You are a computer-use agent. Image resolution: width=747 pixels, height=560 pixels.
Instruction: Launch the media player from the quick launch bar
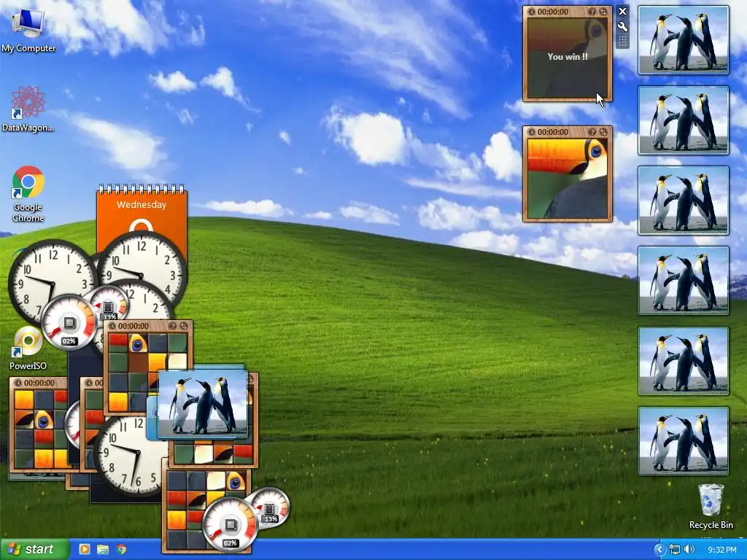click(84, 549)
